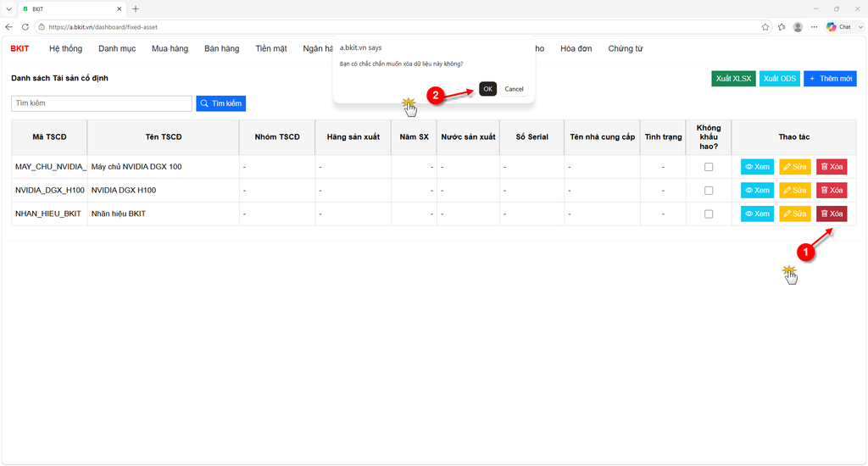View MAY_CHU_NVIDIA asset with Xem
Image resolution: width=868 pixels, height=466 pixels.
(x=757, y=167)
